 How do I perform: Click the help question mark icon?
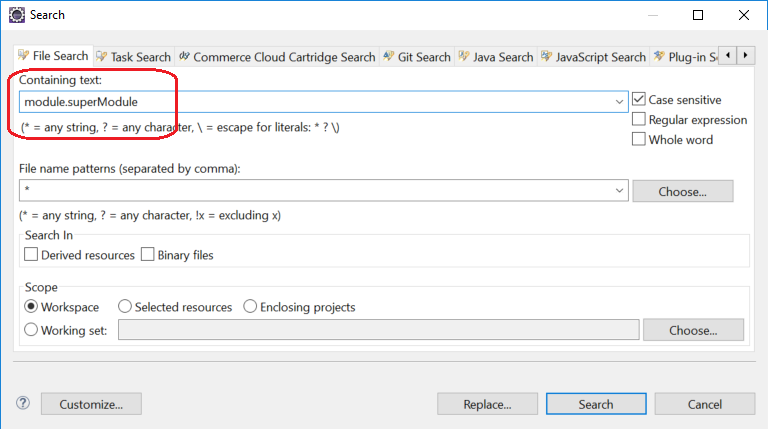click(23, 404)
